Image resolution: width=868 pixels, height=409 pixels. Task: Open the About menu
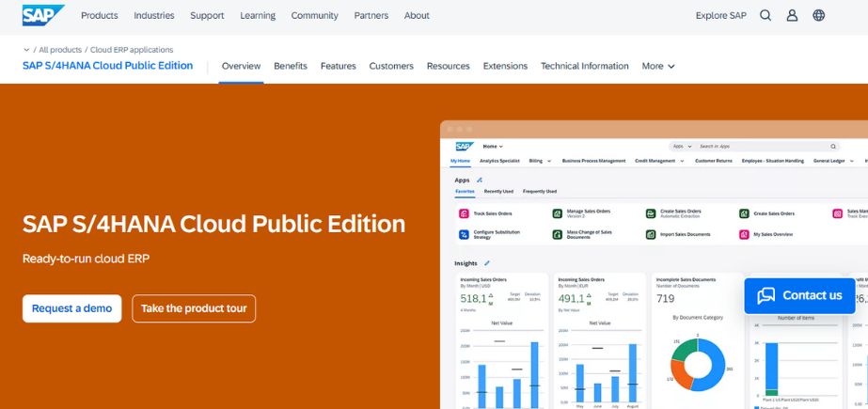click(x=417, y=15)
